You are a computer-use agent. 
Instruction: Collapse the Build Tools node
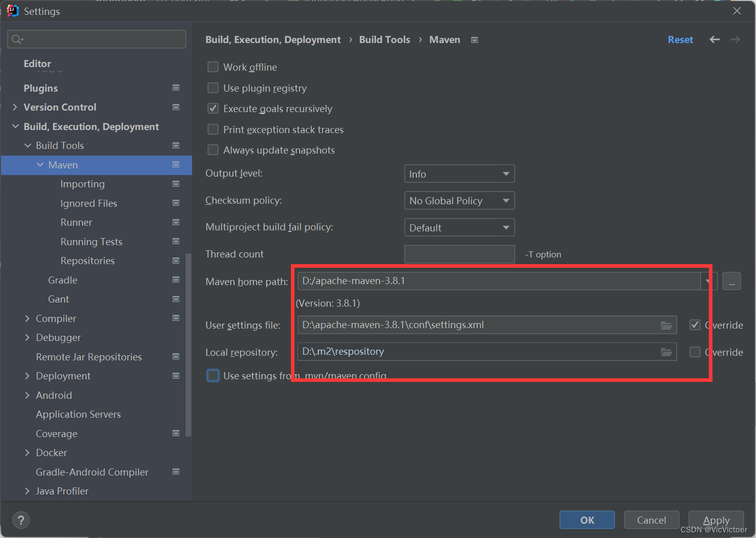pos(28,145)
